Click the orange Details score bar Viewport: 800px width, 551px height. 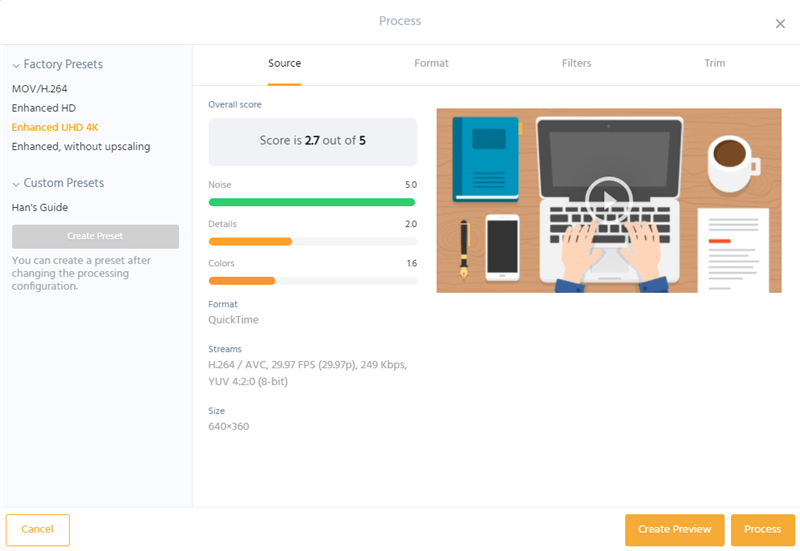point(250,242)
